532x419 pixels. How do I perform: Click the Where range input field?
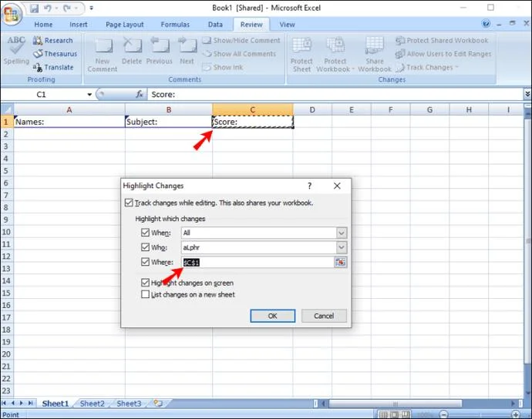click(x=258, y=262)
